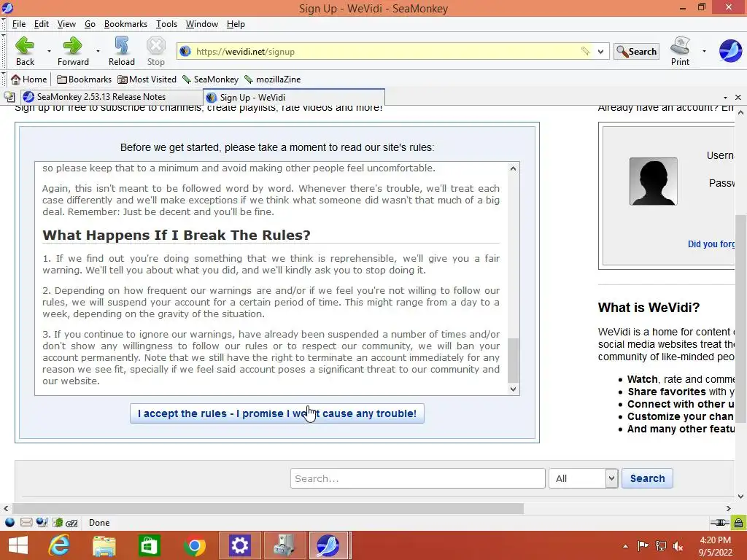Open the Forward history dropdown arrow
Viewport: 747px width, 560px height.
click(98, 51)
